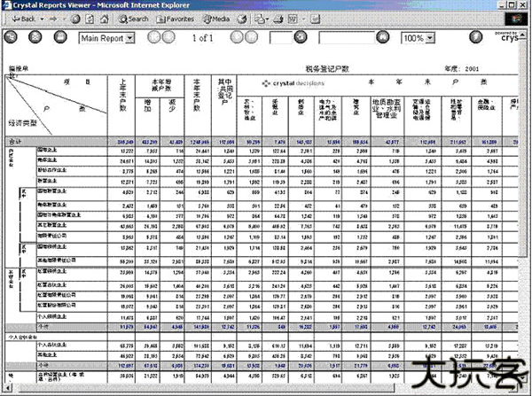Open the Mail toolbar icon

pyautogui.click(x=260, y=19)
